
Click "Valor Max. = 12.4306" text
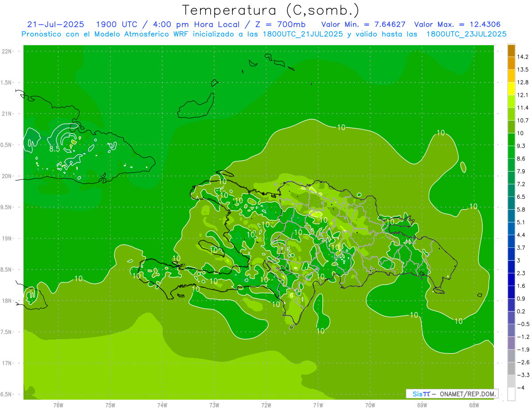pos(458,24)
